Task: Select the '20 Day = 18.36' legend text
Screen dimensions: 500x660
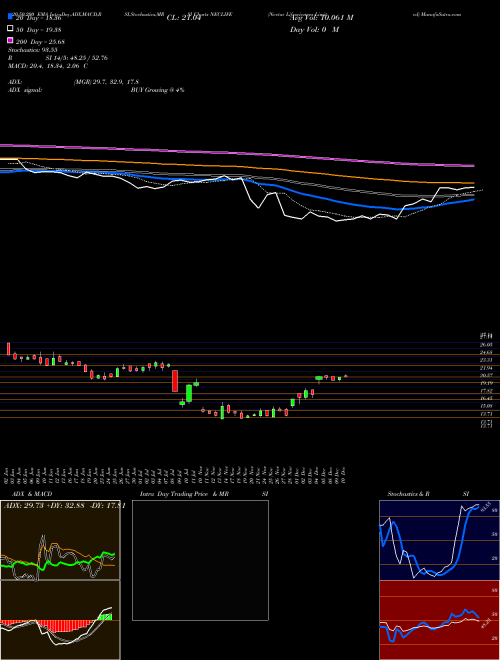Action: pyautogui.click(x=39, y=18)
